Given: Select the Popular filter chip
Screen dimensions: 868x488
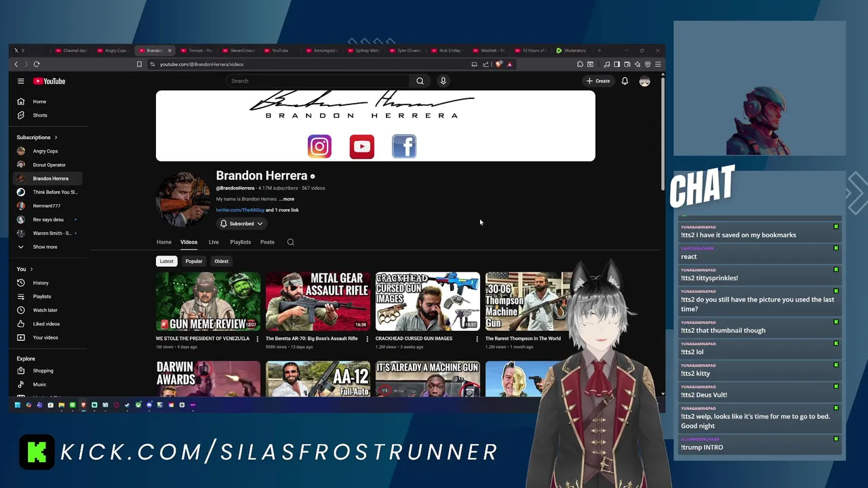Looking at the screenshot, I should [x=194, y=261].
